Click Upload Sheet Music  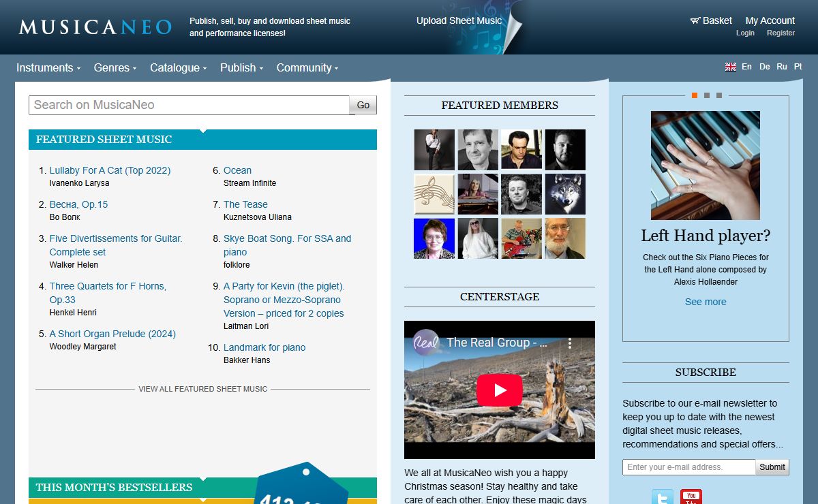pyautogui.click(x=459, y=20)
